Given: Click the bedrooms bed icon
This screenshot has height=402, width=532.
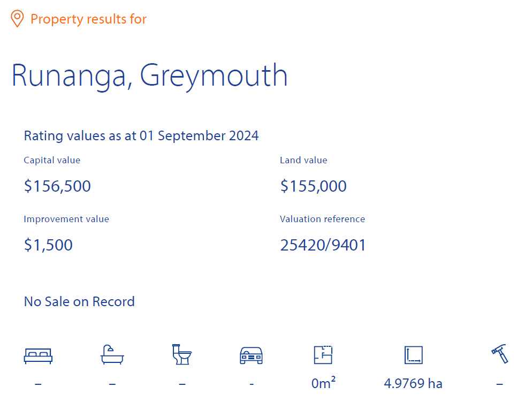Looking at the screenshot, I should pos(38,355).
